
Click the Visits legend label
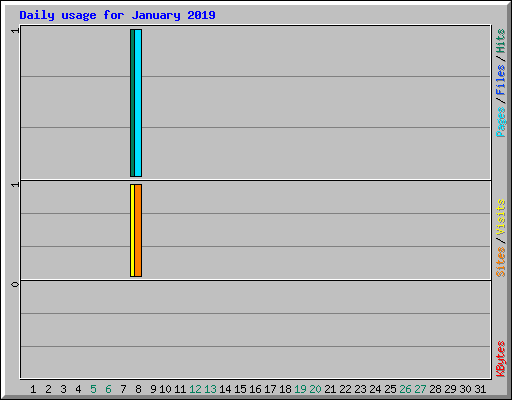(x=500, y=218)
